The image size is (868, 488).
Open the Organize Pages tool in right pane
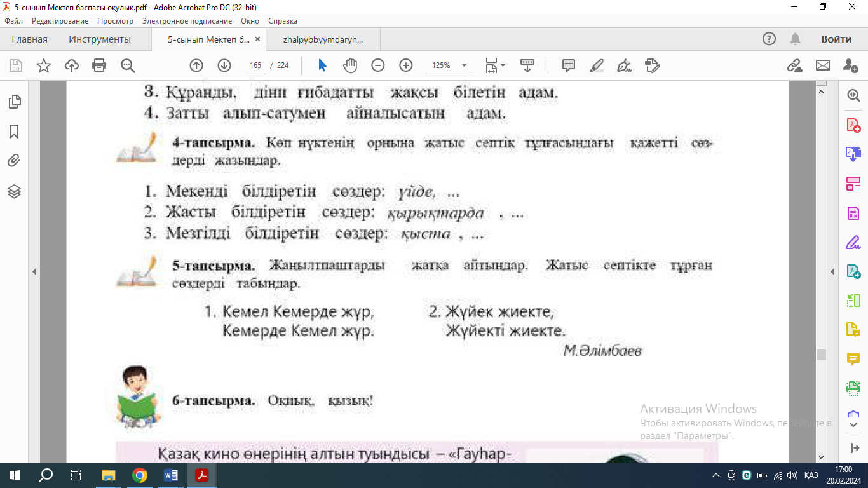[853, 301]
